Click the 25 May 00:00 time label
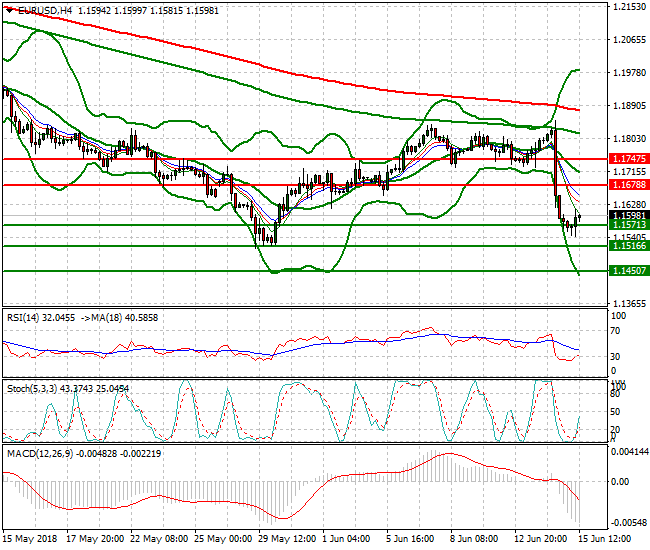The image size is (650, 550). click(x=223, y=539)
